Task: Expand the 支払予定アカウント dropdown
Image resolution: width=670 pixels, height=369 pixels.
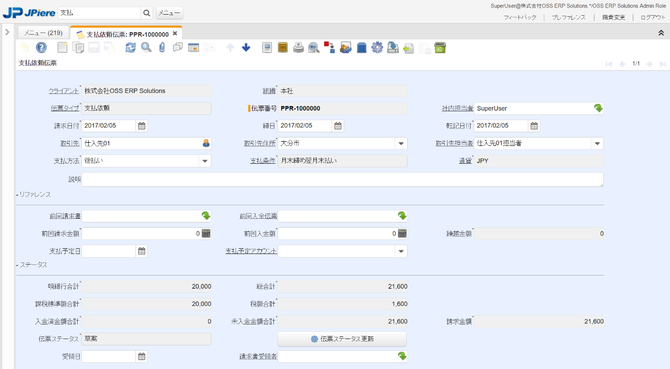Action: point(401,251)
